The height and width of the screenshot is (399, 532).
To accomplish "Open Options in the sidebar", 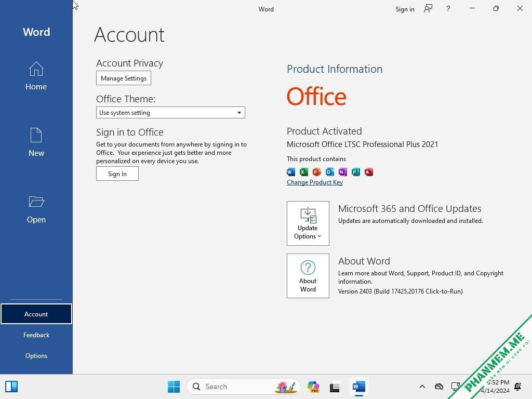I will [36, 355].
